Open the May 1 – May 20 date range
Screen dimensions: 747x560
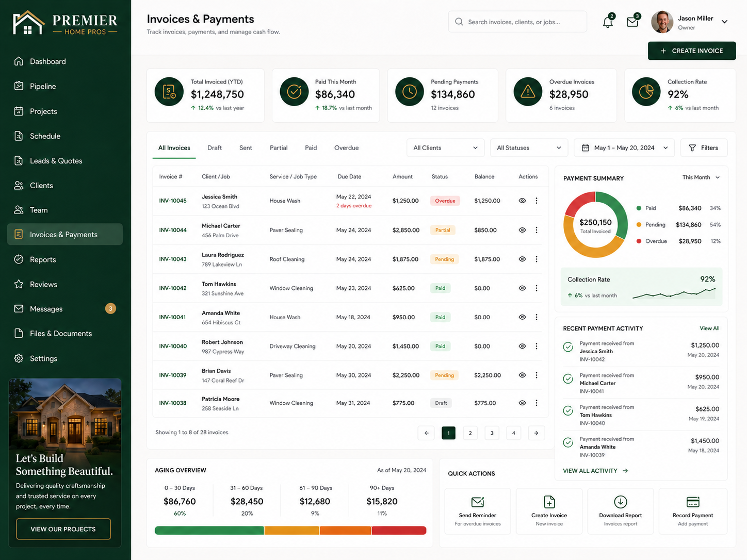coord(624,148)
